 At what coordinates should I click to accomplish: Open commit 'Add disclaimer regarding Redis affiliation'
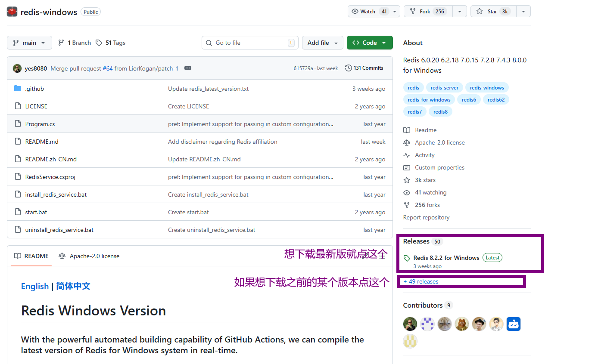coord(223,142)
